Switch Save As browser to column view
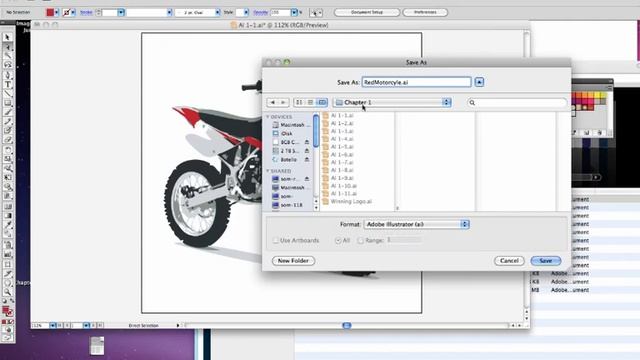The height and width of the screenshot is (360, 640). point(322,102)
